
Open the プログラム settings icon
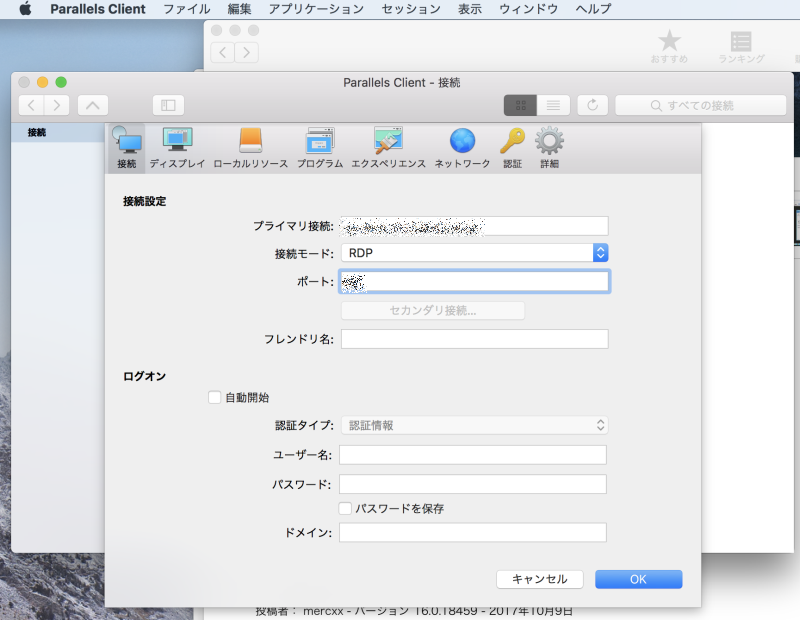(320, 142)
